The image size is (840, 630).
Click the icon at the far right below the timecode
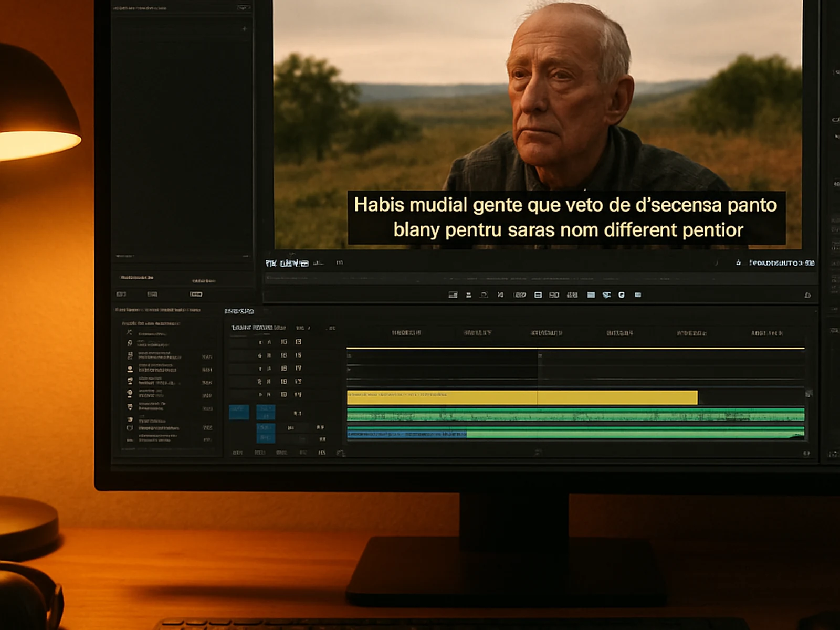click(807, 296)
